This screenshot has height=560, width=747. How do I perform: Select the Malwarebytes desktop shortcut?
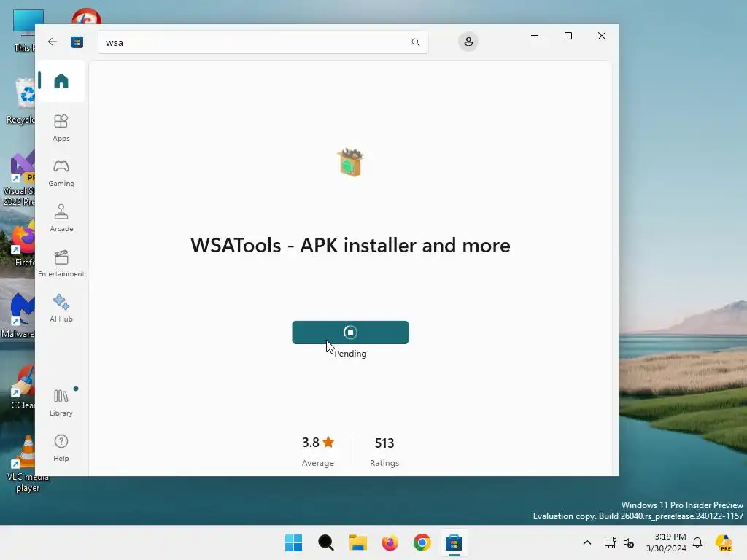(x=19, y=314)
